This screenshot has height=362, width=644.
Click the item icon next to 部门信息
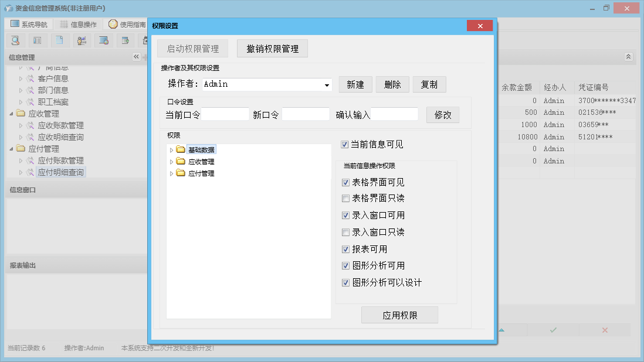pyautogui.click(x=30, y=90)
